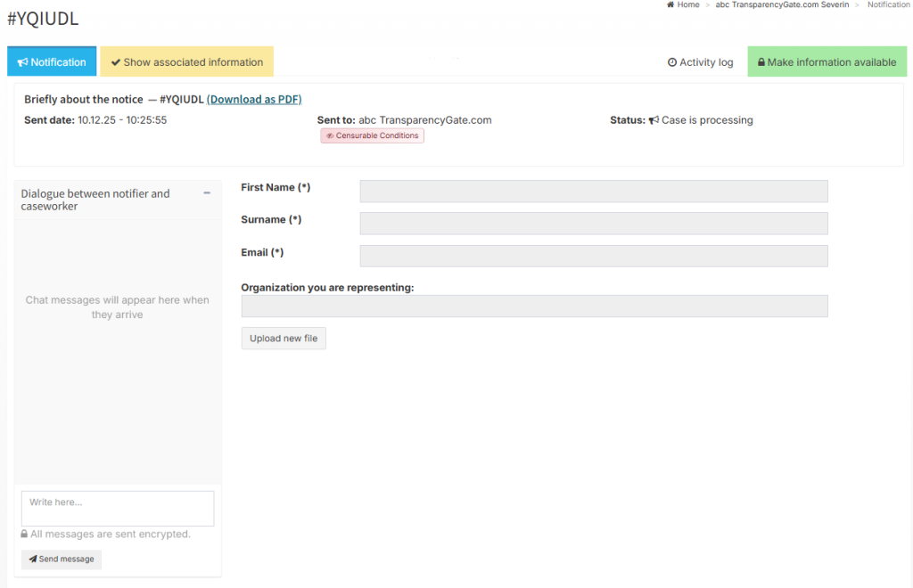Click the clock icon beside Activity log
Image resolution: width=913 pixels, height=588 pixels.
[672, 62]
